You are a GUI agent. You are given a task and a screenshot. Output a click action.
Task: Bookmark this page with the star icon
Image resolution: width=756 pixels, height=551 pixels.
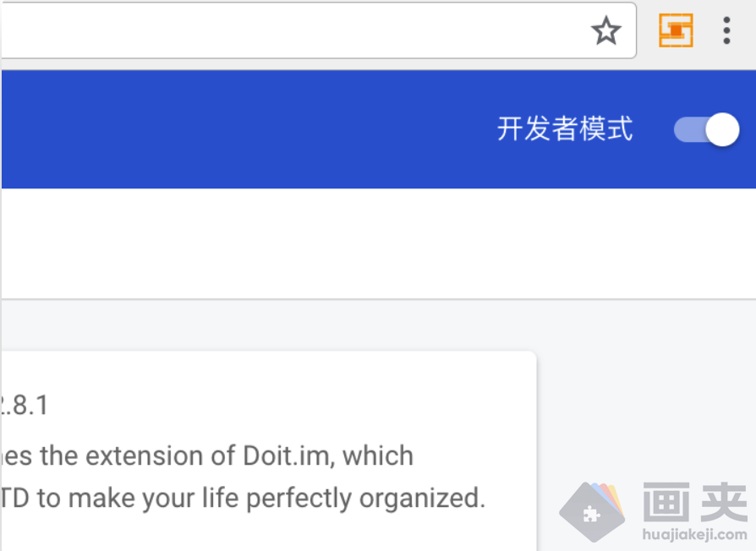[x=605, y=31]
